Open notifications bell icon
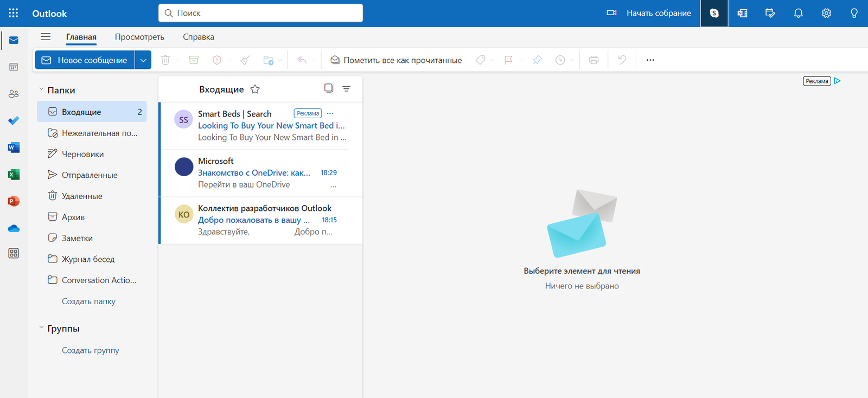Screen dimensions: 868x398 pyautogui.click(x=799, y=13)
